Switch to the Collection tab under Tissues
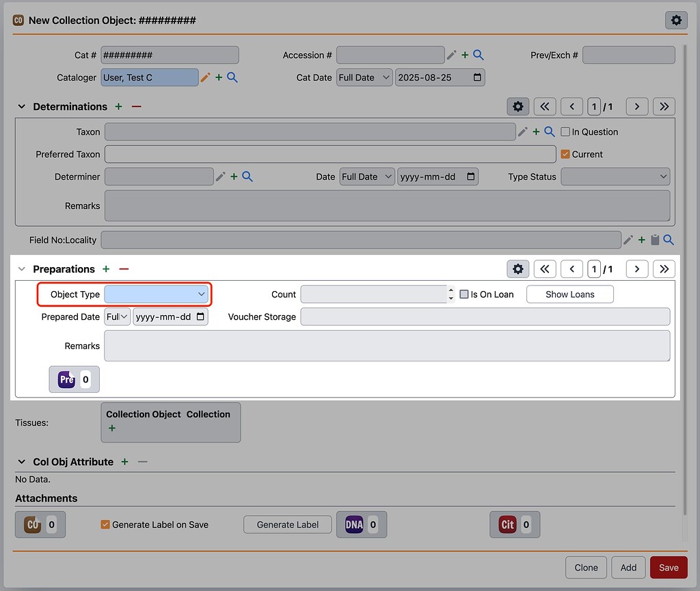The image size is (700, 591). click(208, 414)
